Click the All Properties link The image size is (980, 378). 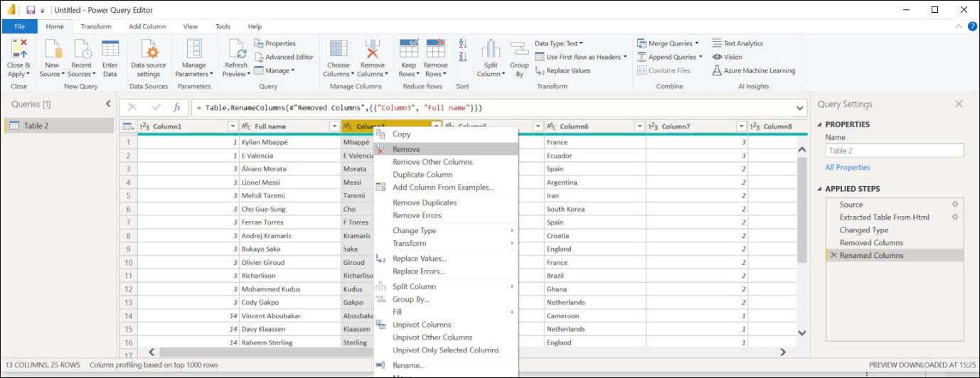click(847, 168)
